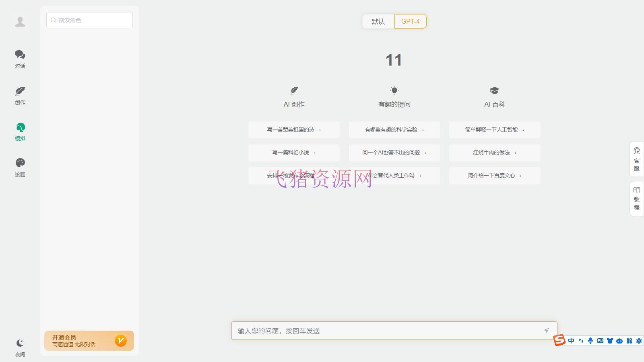The width and height of the screenshot is (644, 362).
Task: Click the user avatar at top left
Action: point(20,21)
